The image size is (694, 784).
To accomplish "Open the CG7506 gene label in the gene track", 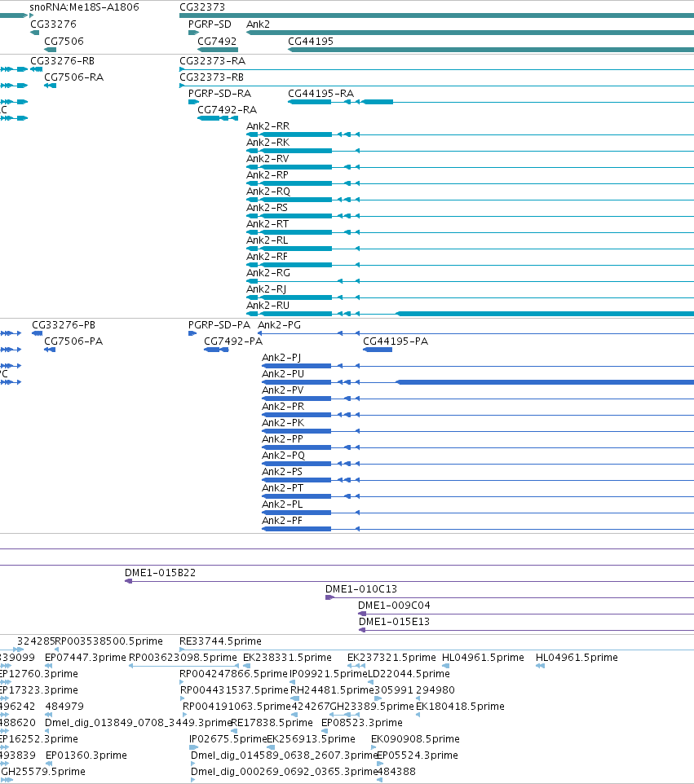I will [64, 42].
